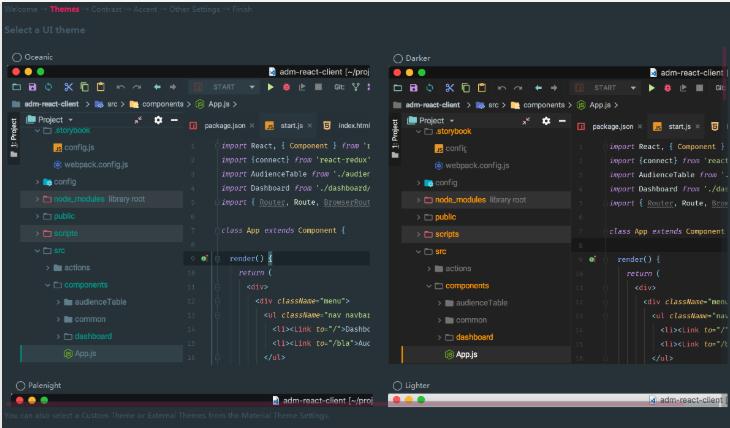
Task: Click the 1: Project side tab in Oceanic preview
Action: (14, 138)
